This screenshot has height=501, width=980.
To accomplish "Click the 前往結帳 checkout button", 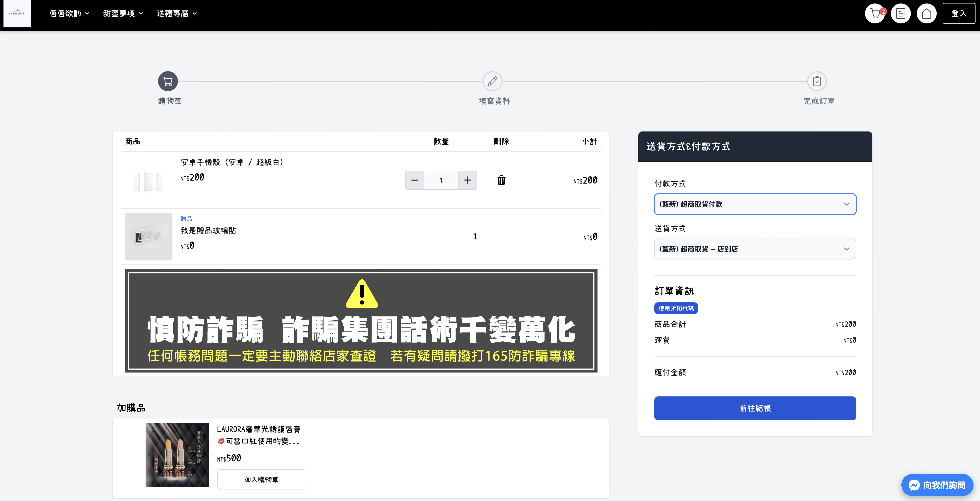I will (755, 408).
